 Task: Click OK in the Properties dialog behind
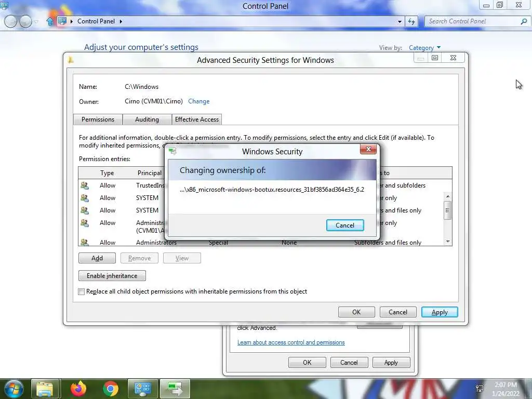pos(307,362)
